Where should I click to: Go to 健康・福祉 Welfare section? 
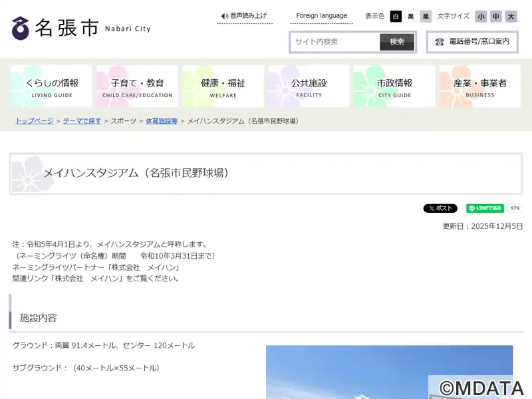(x=223, y=86)
